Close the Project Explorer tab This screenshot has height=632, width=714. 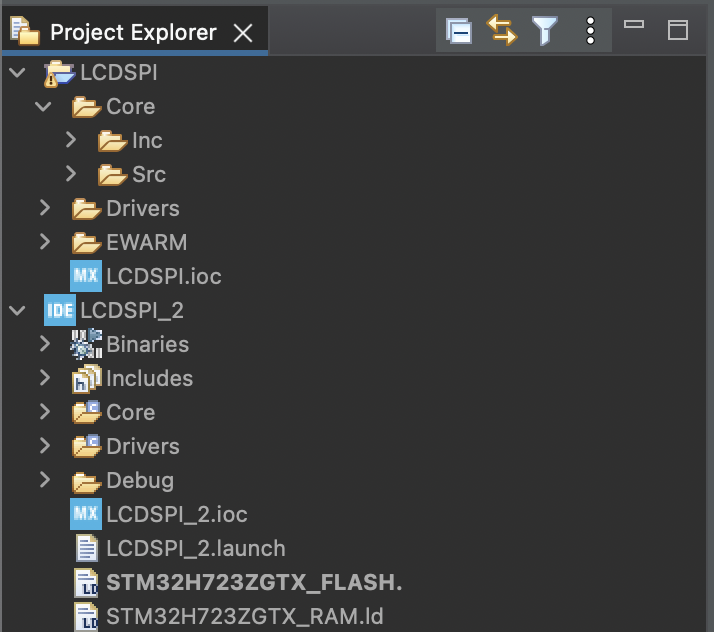243,32
